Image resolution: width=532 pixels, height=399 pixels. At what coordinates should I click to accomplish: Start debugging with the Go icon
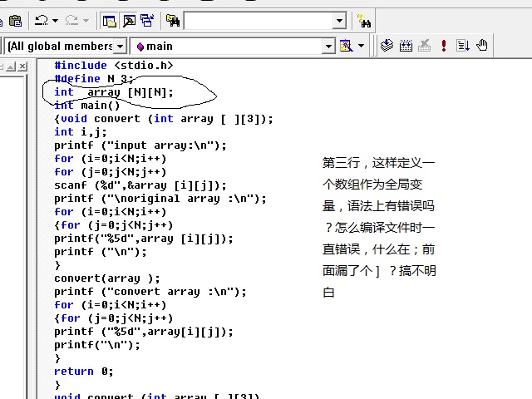click(x=463, y=46)
